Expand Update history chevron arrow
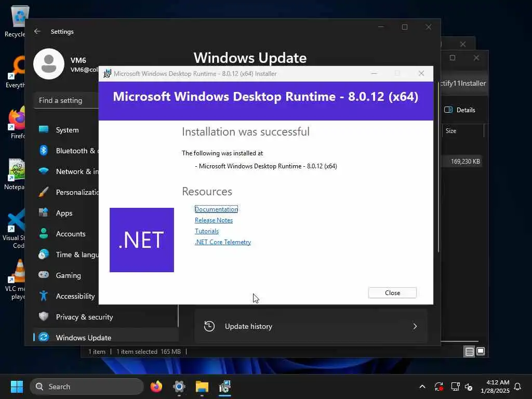 [x=415, y=326]
